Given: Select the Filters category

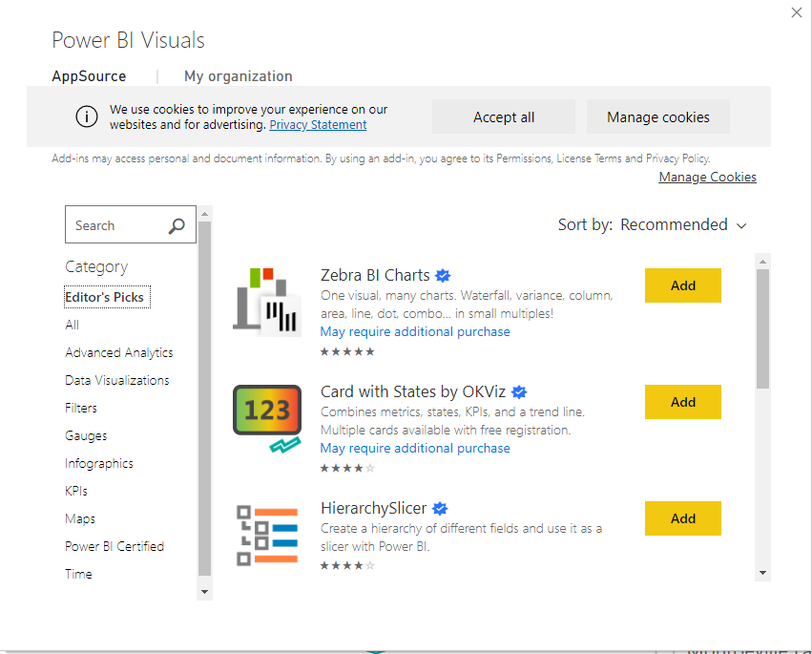Looking at the screenshot, I should [81, 408].
